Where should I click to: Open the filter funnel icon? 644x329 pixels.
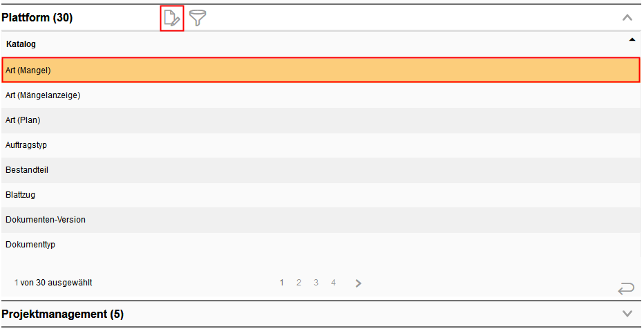pyautogui.click(x=198, y=19)
